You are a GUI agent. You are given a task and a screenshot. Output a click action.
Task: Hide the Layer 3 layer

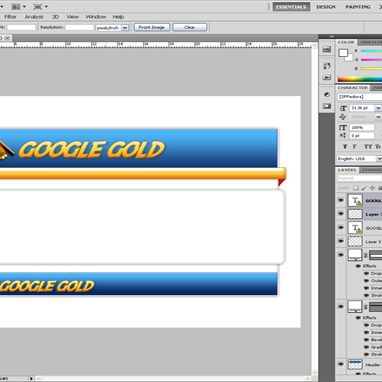coord(341,241)
